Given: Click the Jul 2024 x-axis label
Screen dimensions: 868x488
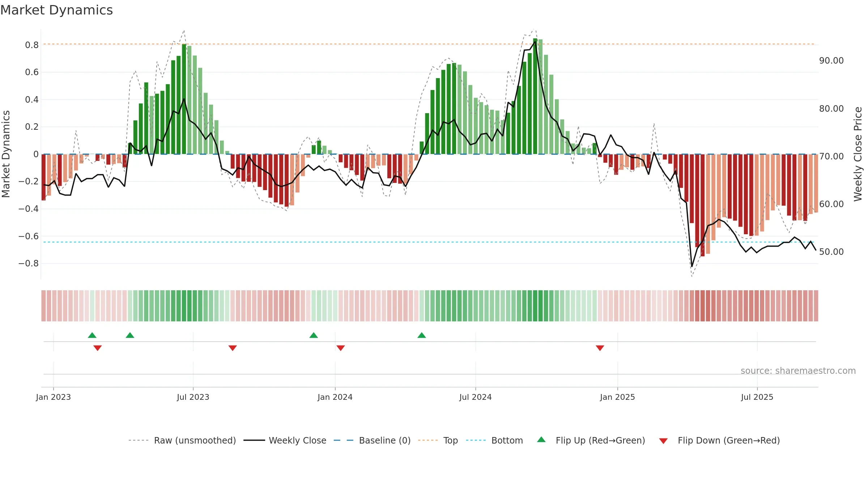Looking at the screenshot, I should 476,397.
